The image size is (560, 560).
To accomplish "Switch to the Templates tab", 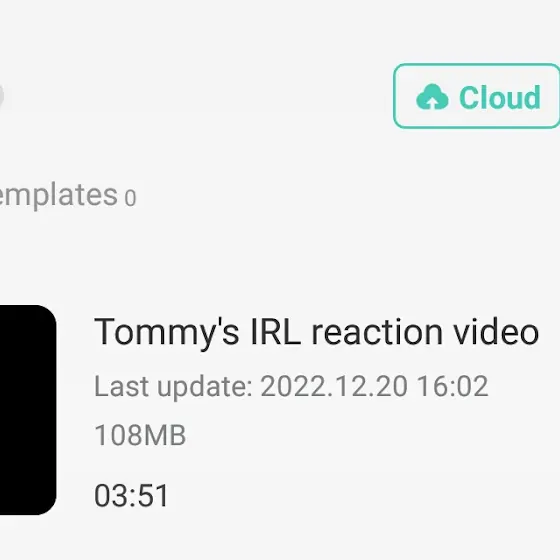I will point(59,195).
